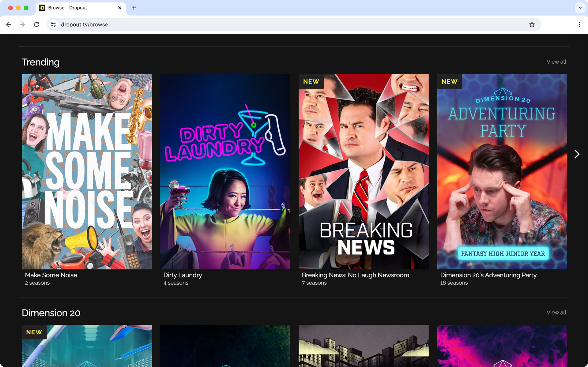Click the Make Some Noise title link

point(51,275)
